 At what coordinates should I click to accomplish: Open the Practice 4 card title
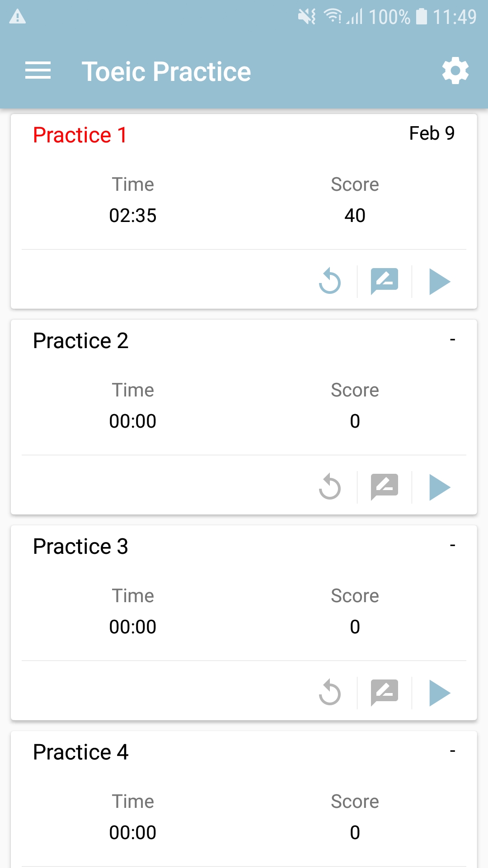point(81,752)
